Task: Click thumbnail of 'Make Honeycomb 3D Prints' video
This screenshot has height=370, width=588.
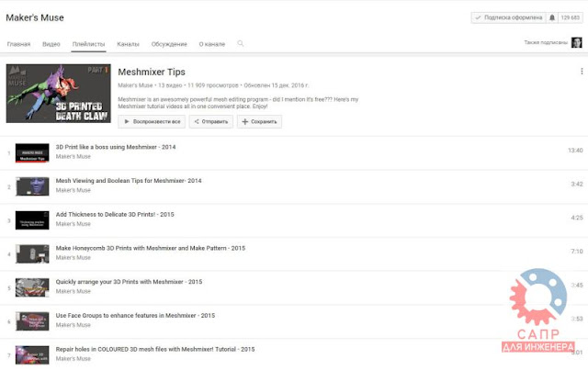Action: pos(32,254)
